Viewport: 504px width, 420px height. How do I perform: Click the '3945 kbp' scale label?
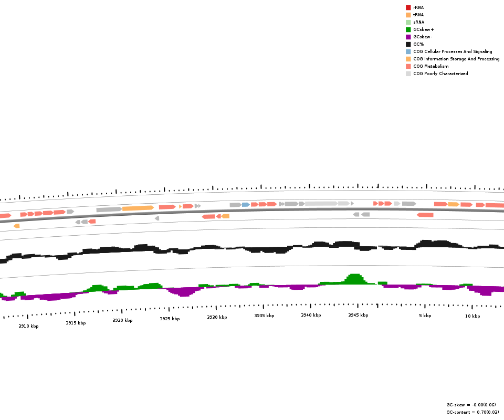tap(358, 315)
